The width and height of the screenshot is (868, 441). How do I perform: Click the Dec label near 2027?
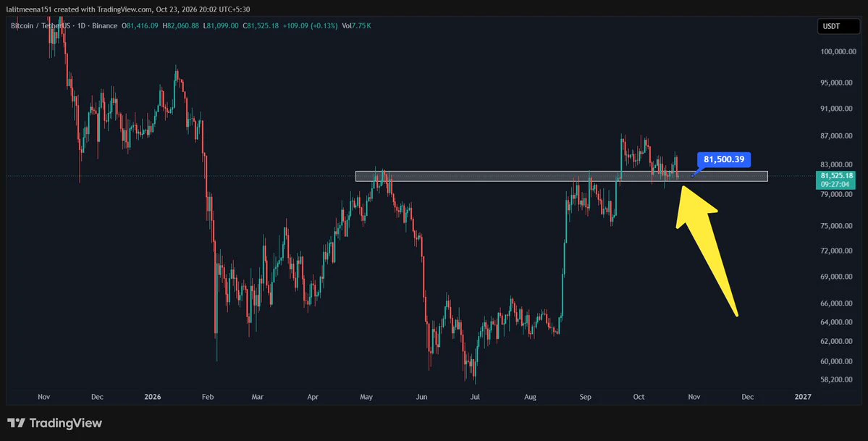[747, 398]
